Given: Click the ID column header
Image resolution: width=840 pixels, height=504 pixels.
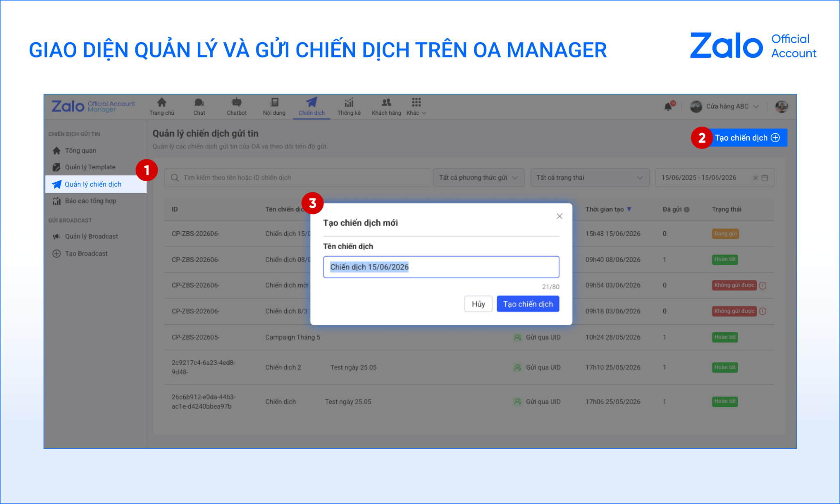Looking at the screenshot, I should (x=175, y=209).
